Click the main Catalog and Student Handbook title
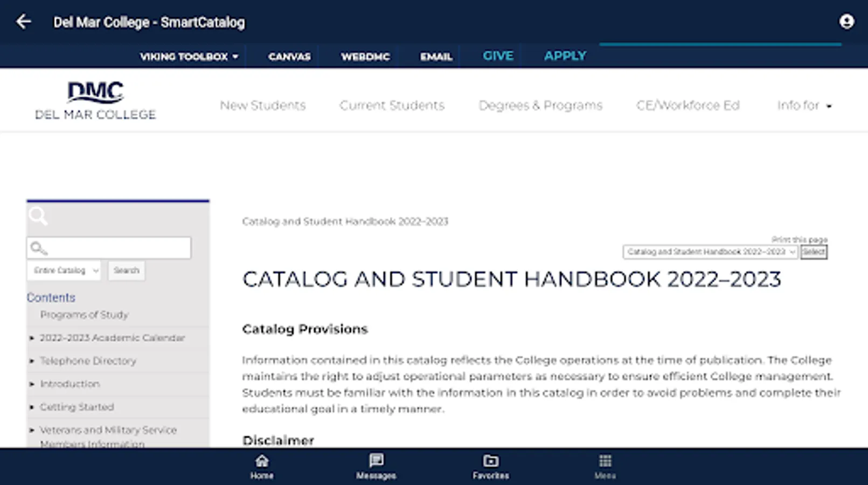Image resolution: width=868 pixels, height=485 pixels. pyautogui.click(x=511, y=279)
